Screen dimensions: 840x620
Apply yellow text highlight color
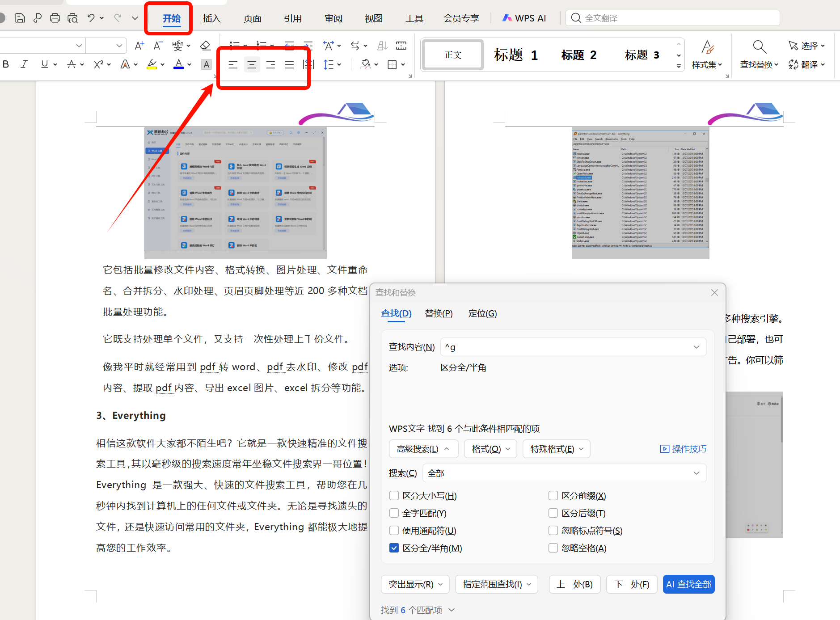coord(152,64)
